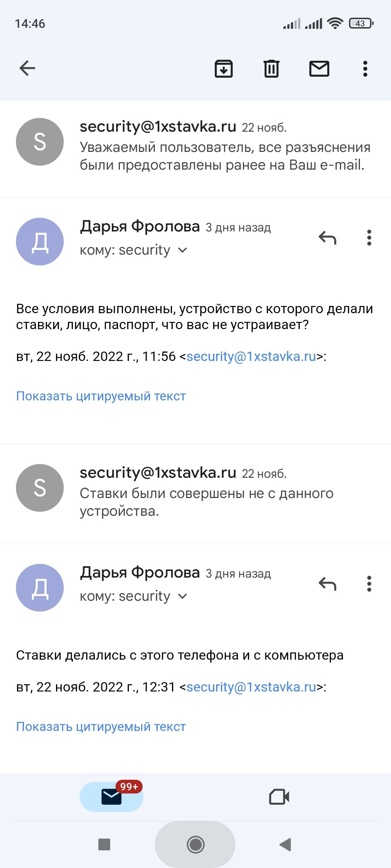Reply to second Дарья Фролова message
391x868 pixels.
coord(327,584)
